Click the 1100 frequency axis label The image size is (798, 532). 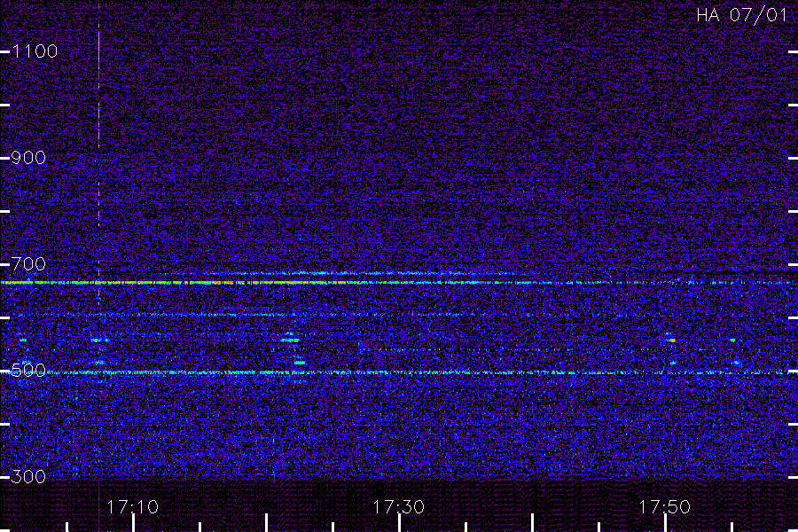tap(35, 51)
